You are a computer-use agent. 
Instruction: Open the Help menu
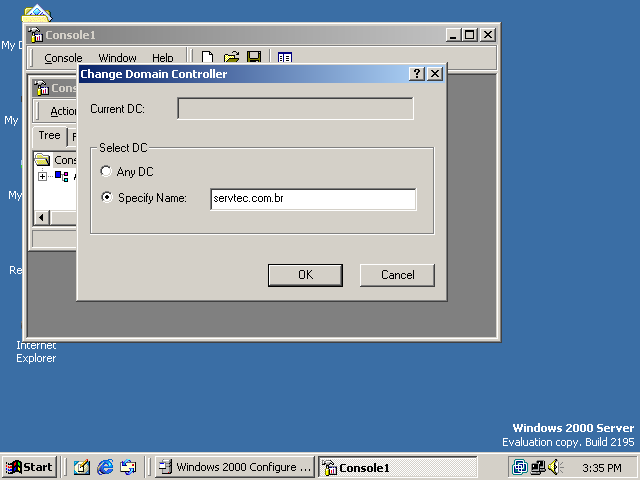162,58
